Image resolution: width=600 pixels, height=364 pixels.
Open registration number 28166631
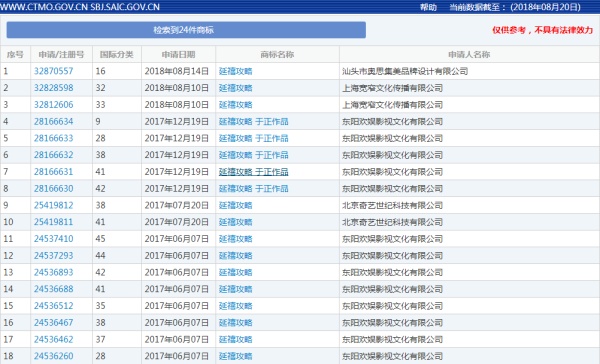pos(53,172)
